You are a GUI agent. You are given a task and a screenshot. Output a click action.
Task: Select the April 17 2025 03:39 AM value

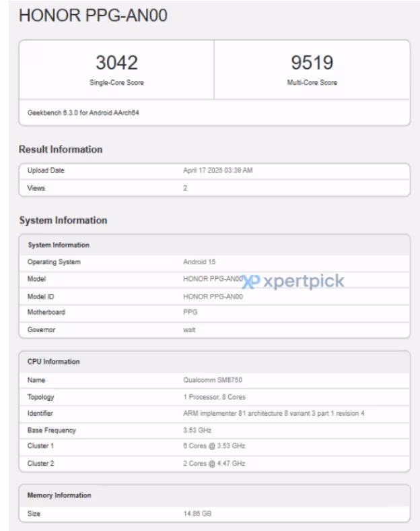[218, 170]
